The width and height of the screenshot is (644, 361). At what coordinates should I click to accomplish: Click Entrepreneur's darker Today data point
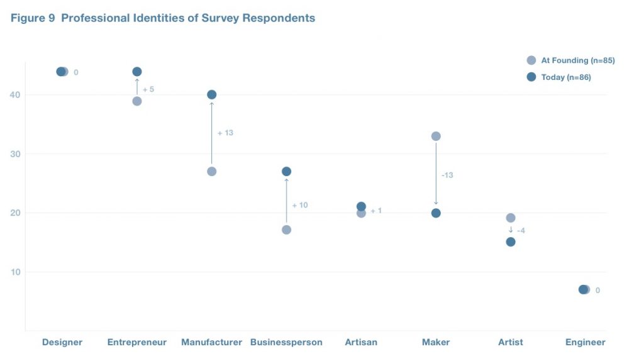[137, 72]
